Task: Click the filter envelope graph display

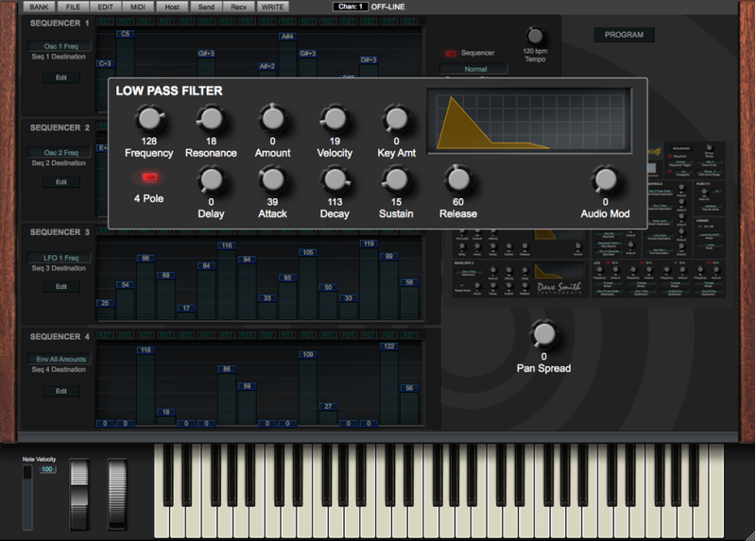Action: pos(529,121)
